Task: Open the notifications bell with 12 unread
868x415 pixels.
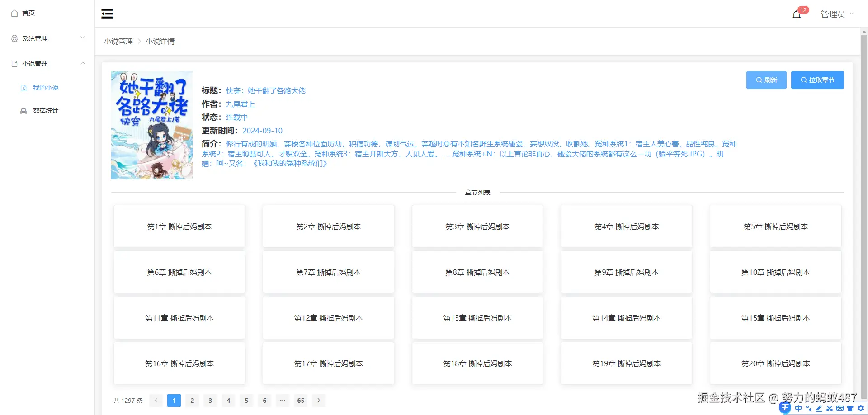Action: click(x=796, y=14)
